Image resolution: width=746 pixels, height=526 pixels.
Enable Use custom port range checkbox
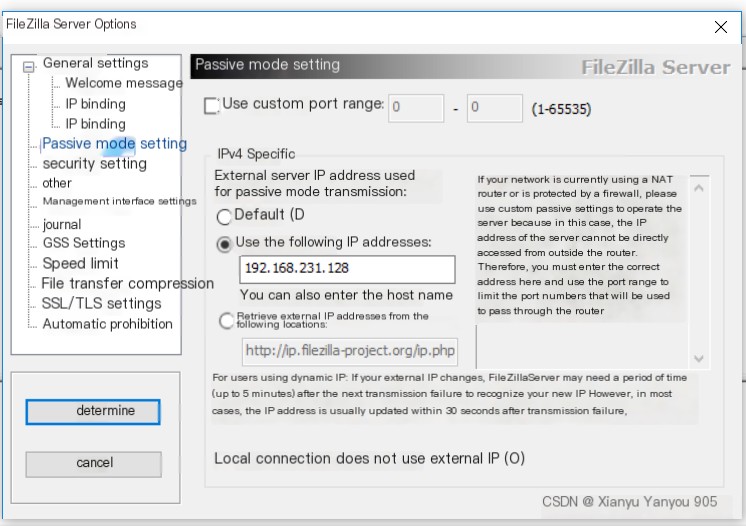click(211, 106)
